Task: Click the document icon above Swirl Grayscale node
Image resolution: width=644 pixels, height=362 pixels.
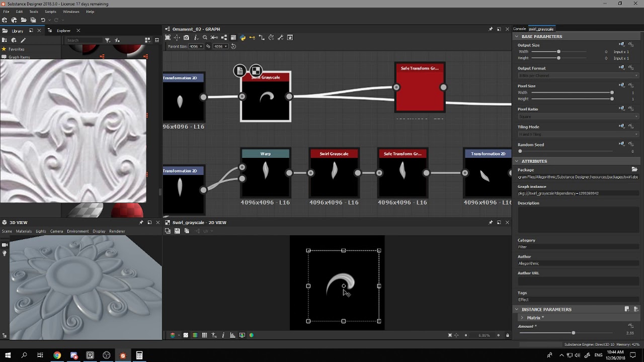Action: coord(239,71)
